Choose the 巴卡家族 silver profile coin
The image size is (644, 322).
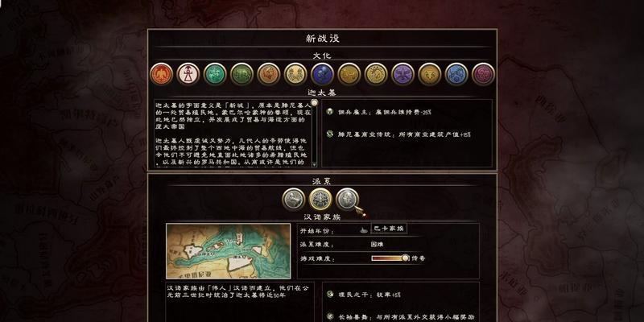tap(348, 199)
